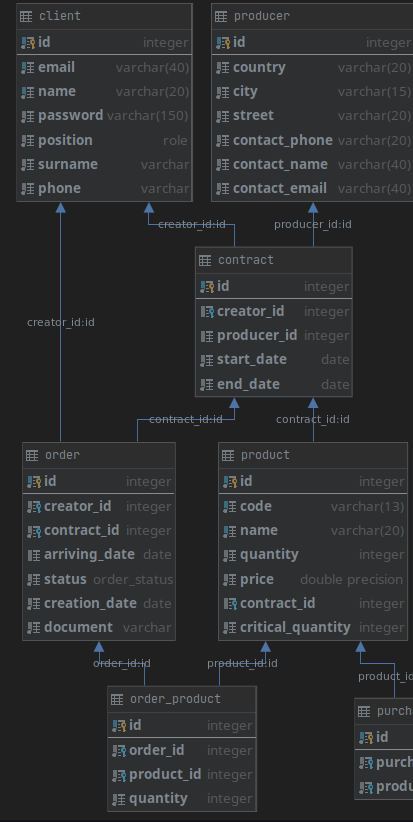Click foreign key icon of order creator_id

[34, 507]
